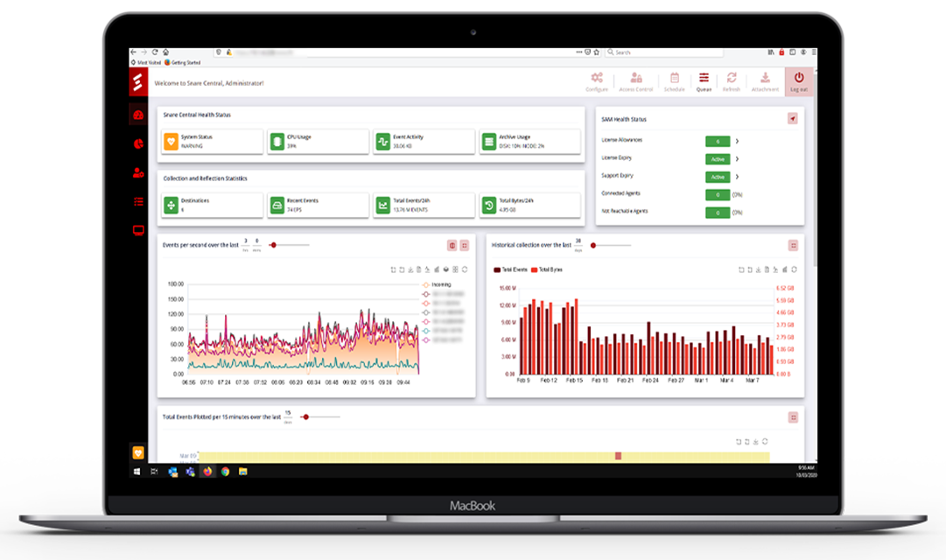Open the Event Activity card
This screenshot has height=560, width=946.
(x=424, y=141)
